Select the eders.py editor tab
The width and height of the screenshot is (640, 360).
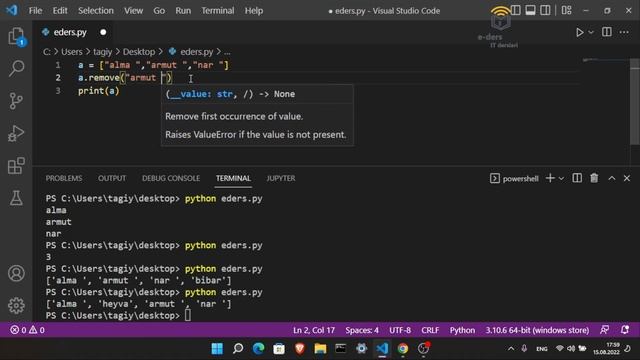click(x=70, y=32)
